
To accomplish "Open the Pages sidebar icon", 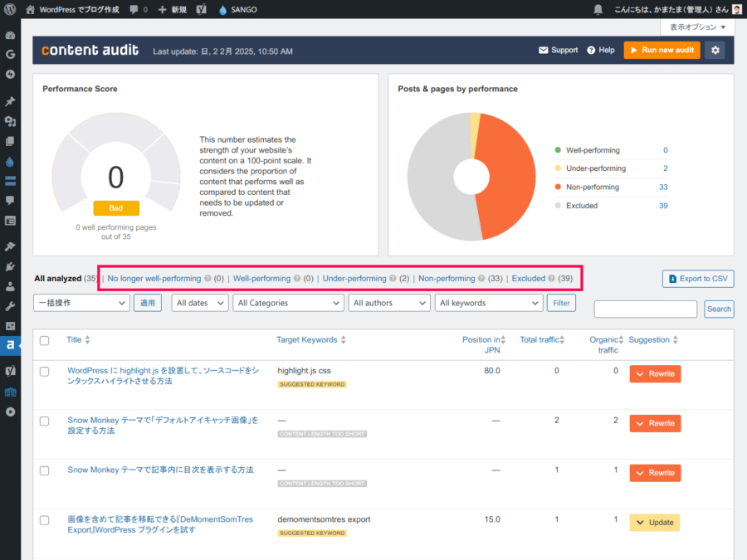I will (10, 141).
